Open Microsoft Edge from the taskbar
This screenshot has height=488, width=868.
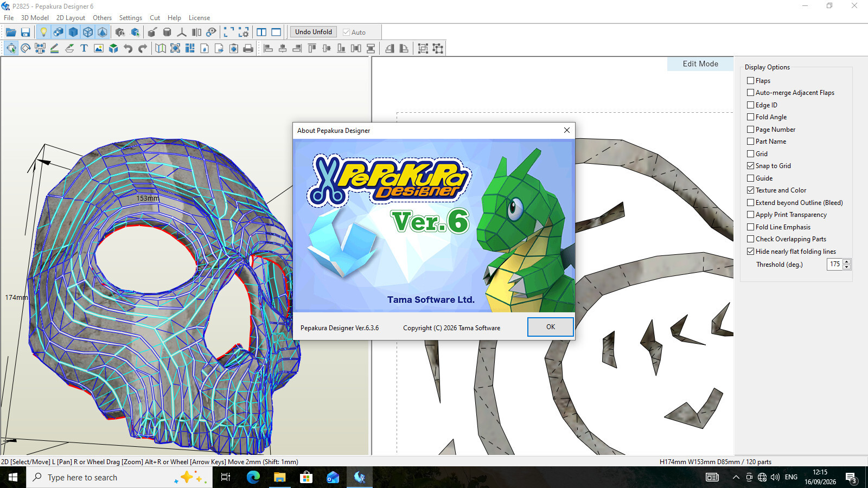(x=253, y=477)
